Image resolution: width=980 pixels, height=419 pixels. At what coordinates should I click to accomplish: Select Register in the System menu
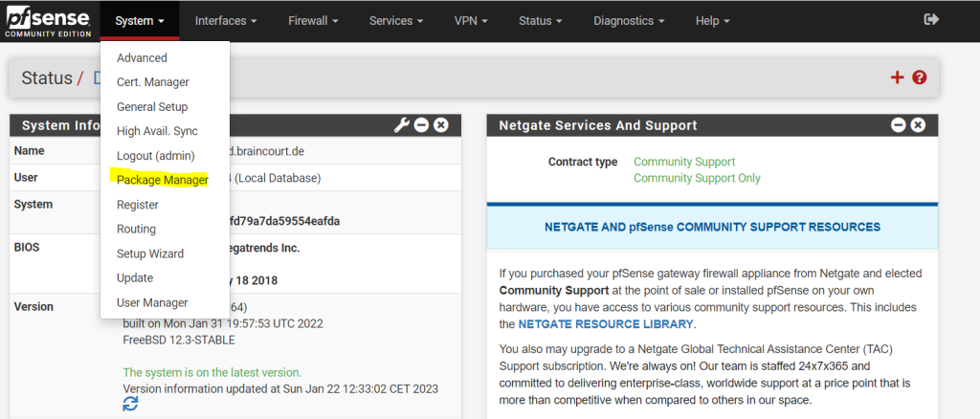[x=165, y=205]
